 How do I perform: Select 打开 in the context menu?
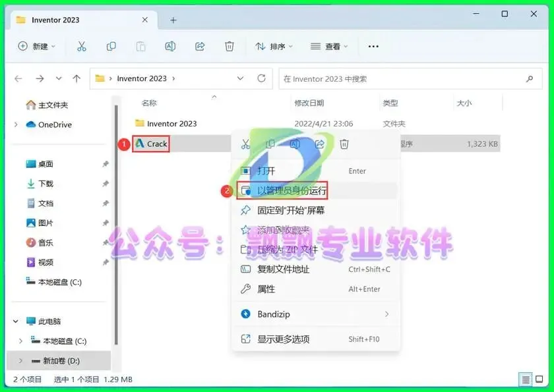316,171
